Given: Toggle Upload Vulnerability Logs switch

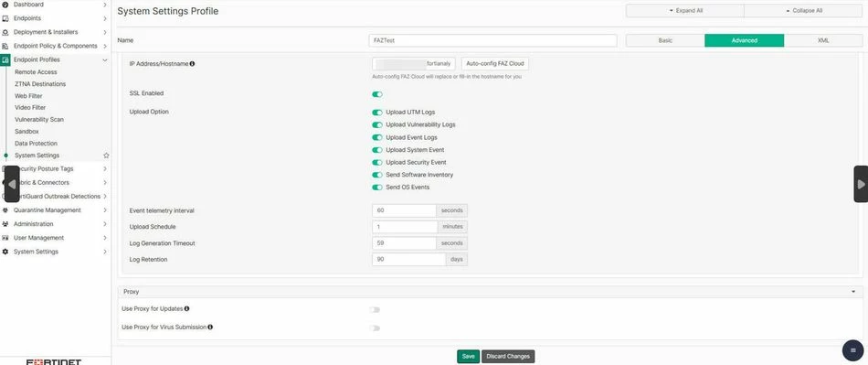Looking at the screenshot, I should (377, 125).
